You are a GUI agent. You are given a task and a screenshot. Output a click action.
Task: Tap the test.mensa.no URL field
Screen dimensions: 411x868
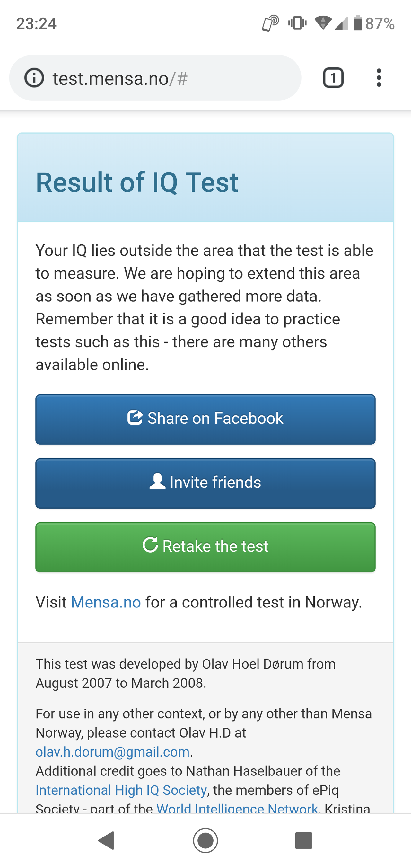point(155,78)
